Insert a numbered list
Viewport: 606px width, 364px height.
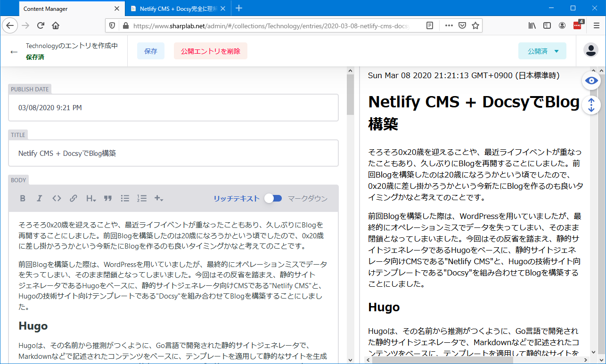click(142, 198)
